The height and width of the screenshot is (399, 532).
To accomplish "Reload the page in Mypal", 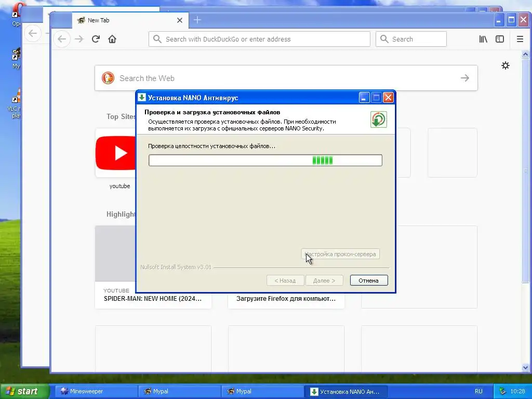I will pos(96,39).
